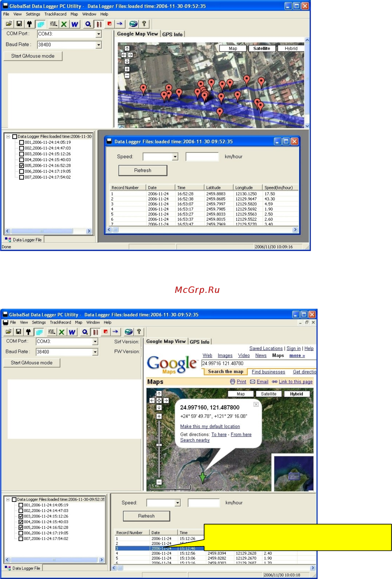Export KML icon in lower window toolbar
392x579 pixels.
tap(52, 332)
